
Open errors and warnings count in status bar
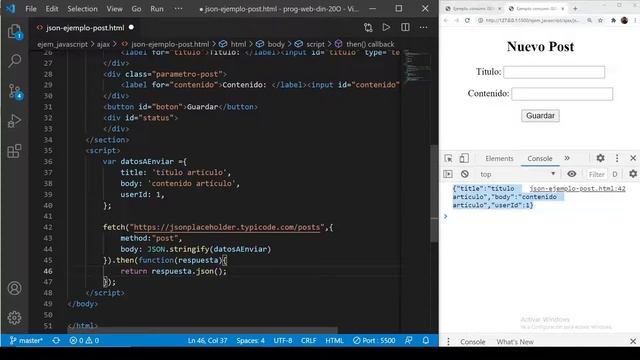coord(84,340)
